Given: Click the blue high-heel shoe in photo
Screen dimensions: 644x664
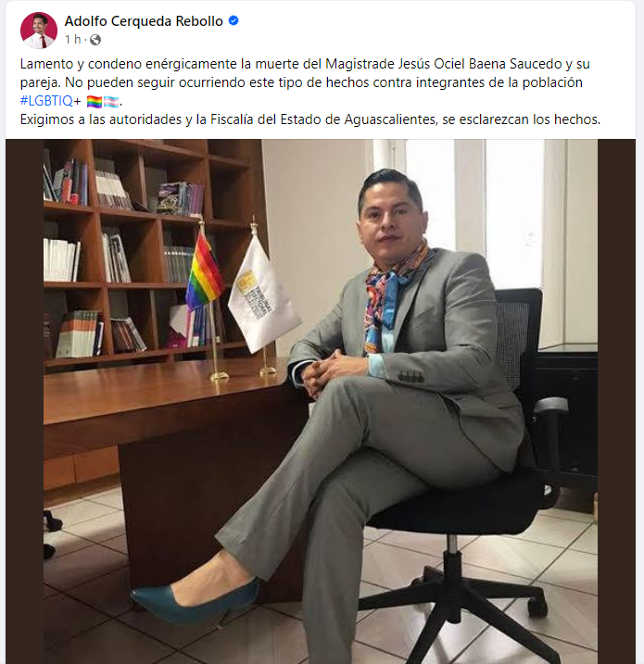Looking at the screenshot, I should [x=196, y=601].
